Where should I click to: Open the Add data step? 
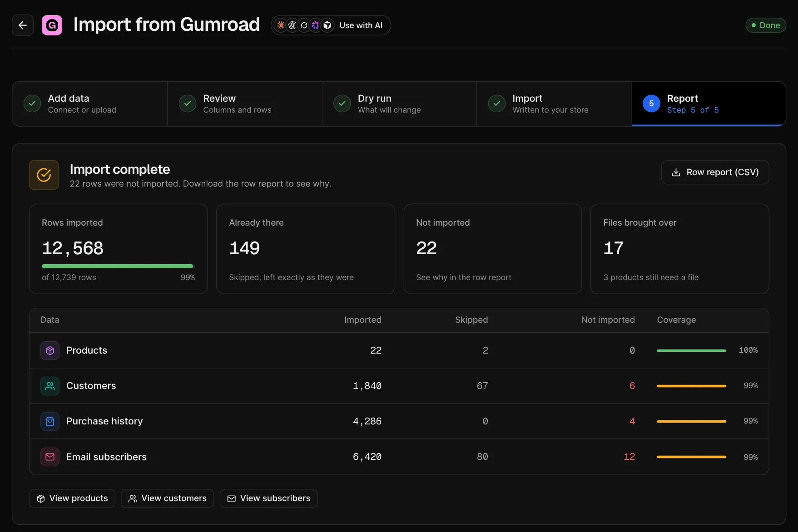[x=90, y=104]
